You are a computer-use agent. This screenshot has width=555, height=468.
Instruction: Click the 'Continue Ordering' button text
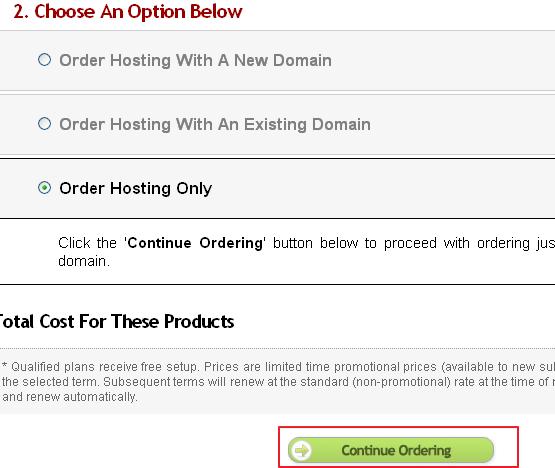[396, 450]
